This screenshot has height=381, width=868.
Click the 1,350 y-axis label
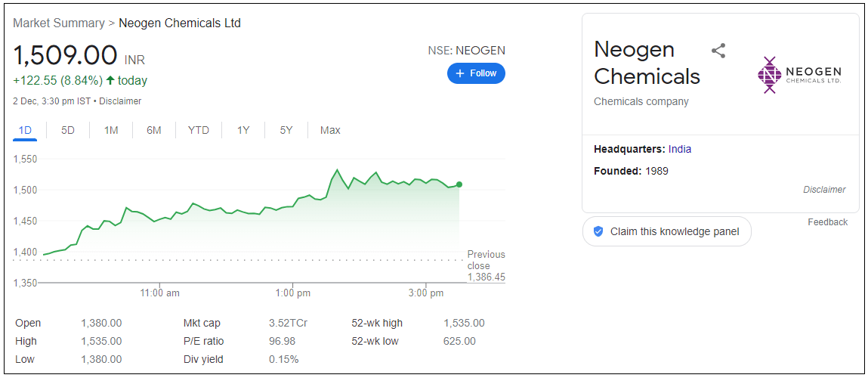tap(24, 283)
